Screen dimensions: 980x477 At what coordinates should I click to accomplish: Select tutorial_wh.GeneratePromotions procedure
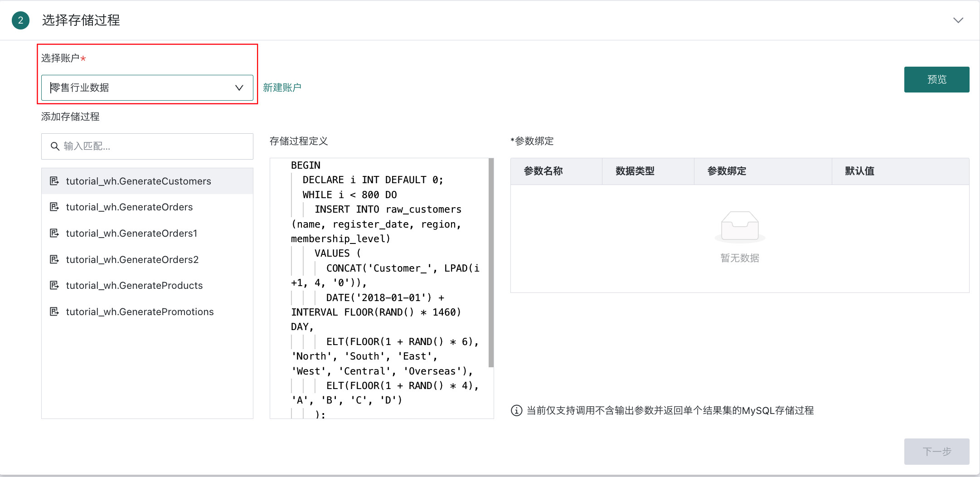click(x=140, y=312)
